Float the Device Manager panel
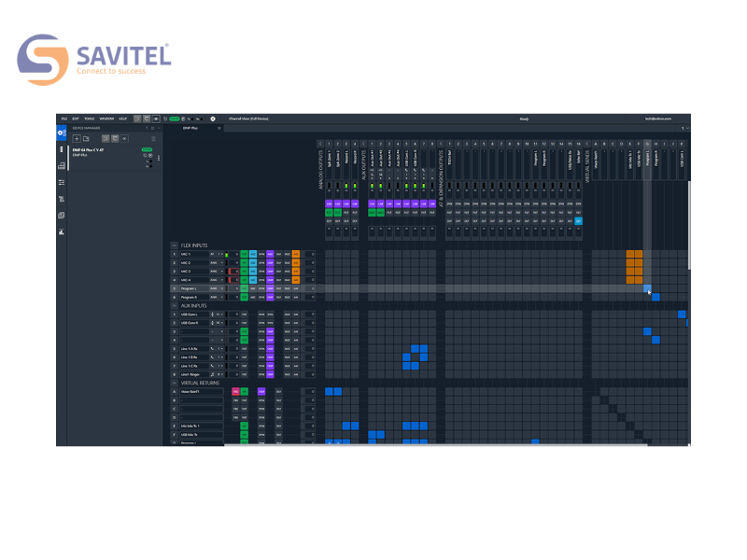The image size is (747, 560). coord(153,128)
